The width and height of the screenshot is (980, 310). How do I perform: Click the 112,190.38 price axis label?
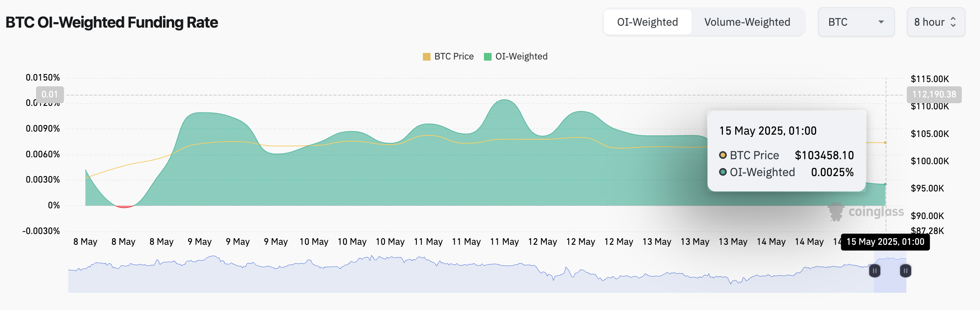(934, 94)
